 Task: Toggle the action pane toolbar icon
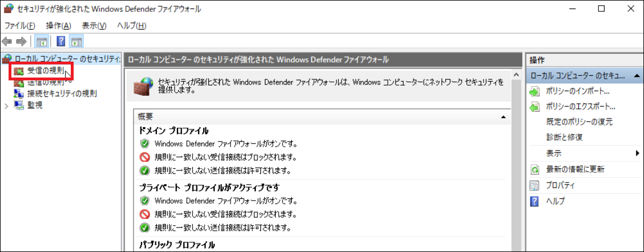pyautogui.click(x=77, y=41)
